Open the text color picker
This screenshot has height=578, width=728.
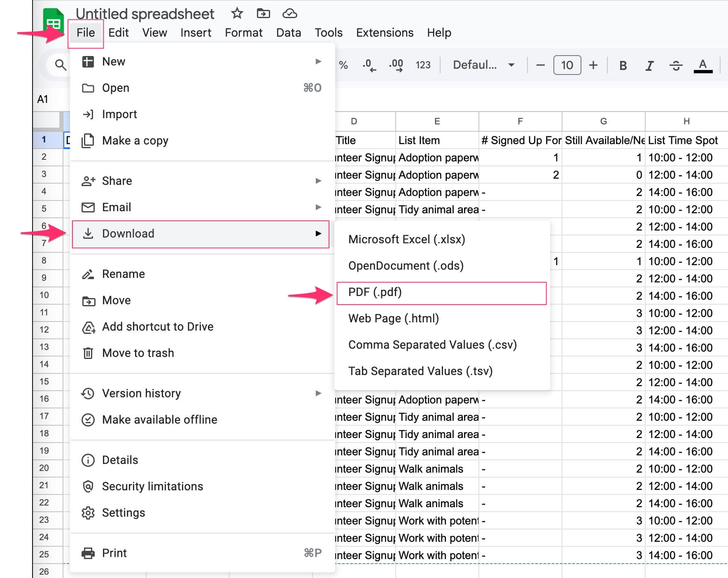[x=703, y=65]
